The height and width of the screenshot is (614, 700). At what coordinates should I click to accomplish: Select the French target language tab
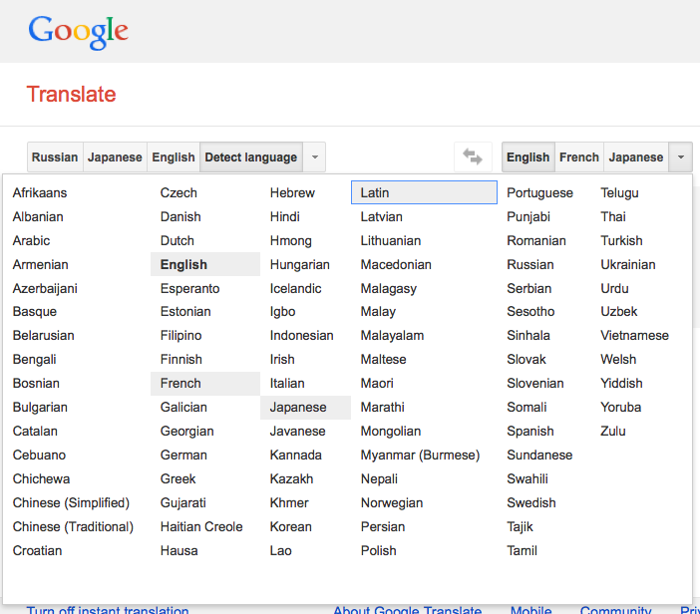coord(579,157)
